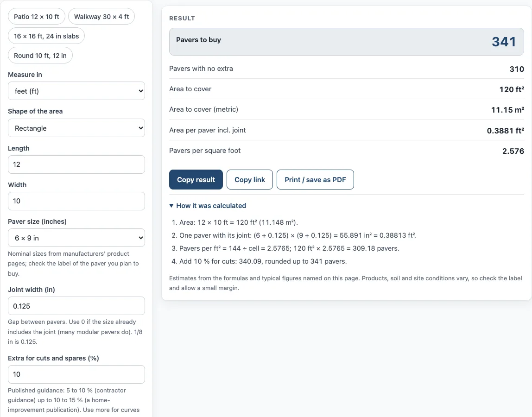
Task: Apply the Walkway 30 × 4 ft preset
Action: tap(101, 17)
